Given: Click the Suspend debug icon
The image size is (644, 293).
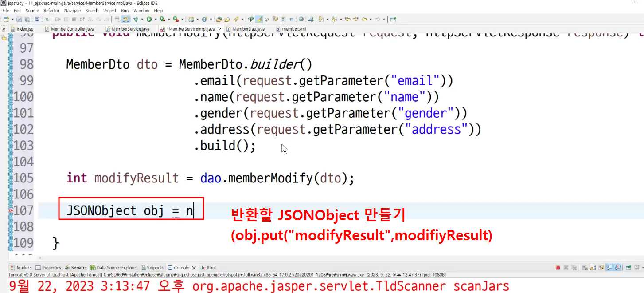Looking at the screenshot, I should pyautogui.click(x=66, y=20).
